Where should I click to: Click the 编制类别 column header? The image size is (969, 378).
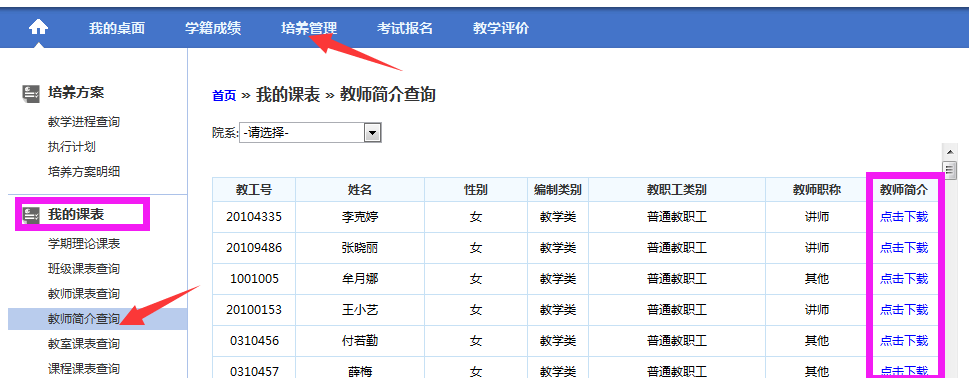click(x=558, y=190)
